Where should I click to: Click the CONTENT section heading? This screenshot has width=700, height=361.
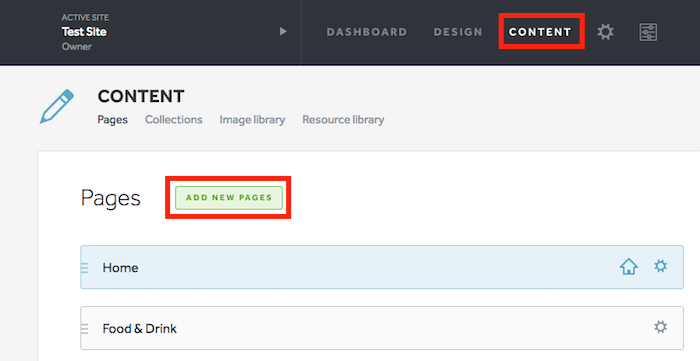point(141,96)
